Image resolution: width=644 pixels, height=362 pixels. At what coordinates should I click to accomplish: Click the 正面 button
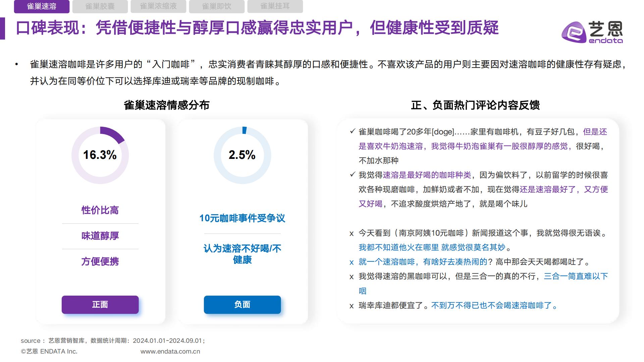(x=100, y=305)
